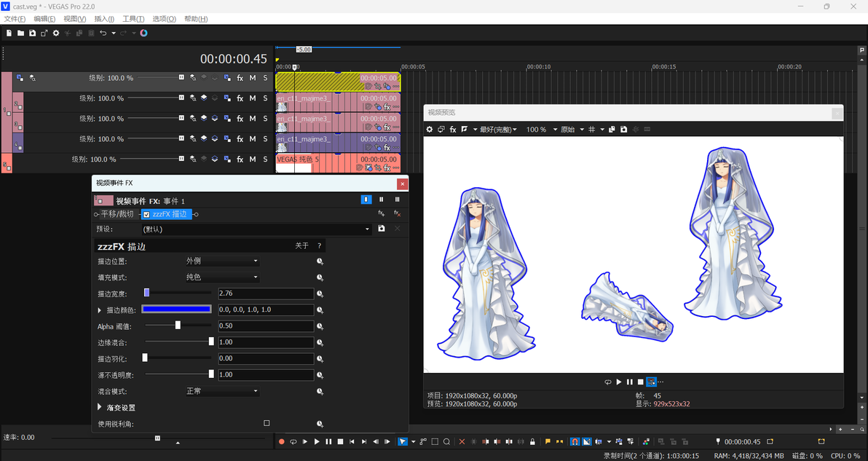Click the Save project icon in main toolbar
This screenshot has width=868, height=461.
pyautogui.click(x=33, y=34)
